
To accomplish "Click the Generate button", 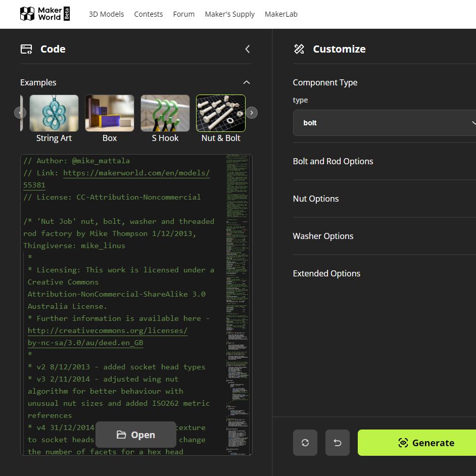I will (417, 443).
